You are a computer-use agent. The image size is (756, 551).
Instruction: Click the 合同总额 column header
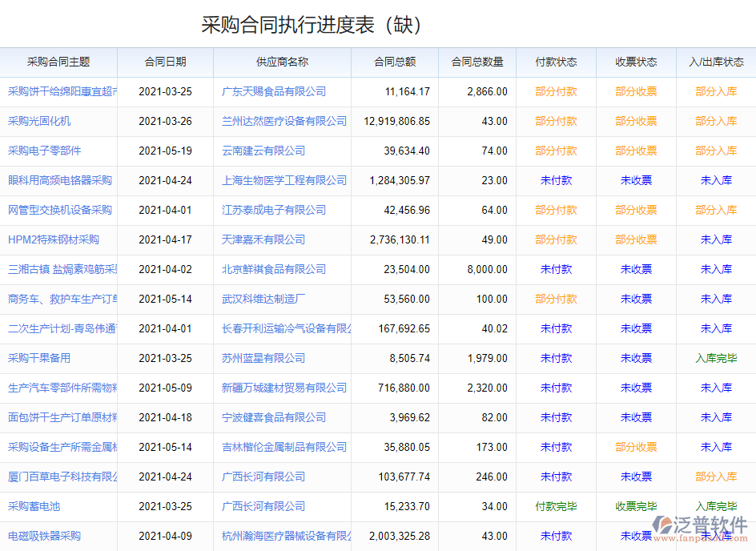395,62
